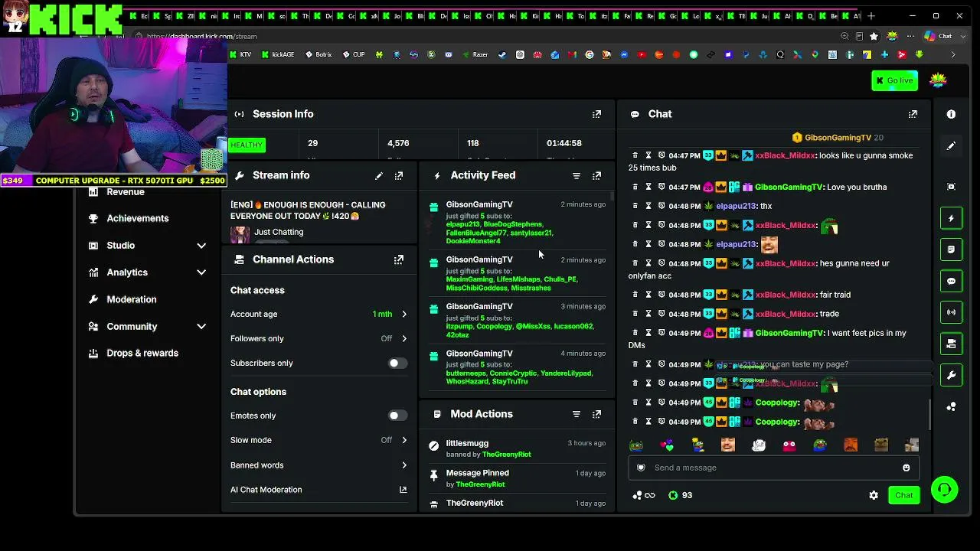Open the emoji picker in message box

pos(906,468)
